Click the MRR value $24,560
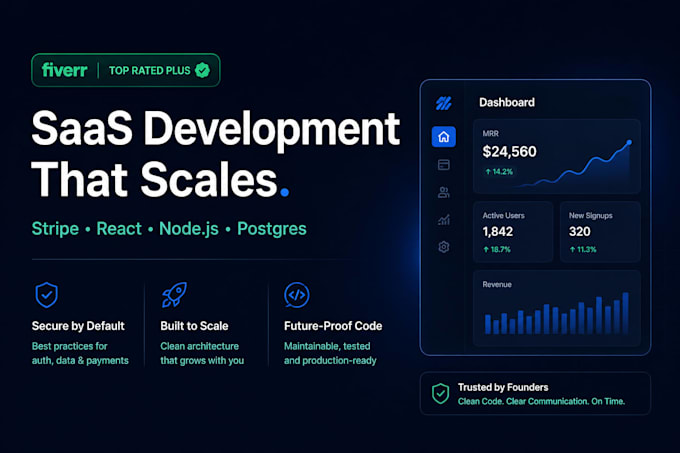This screenshot has height=453, width=680. point(510,152)
